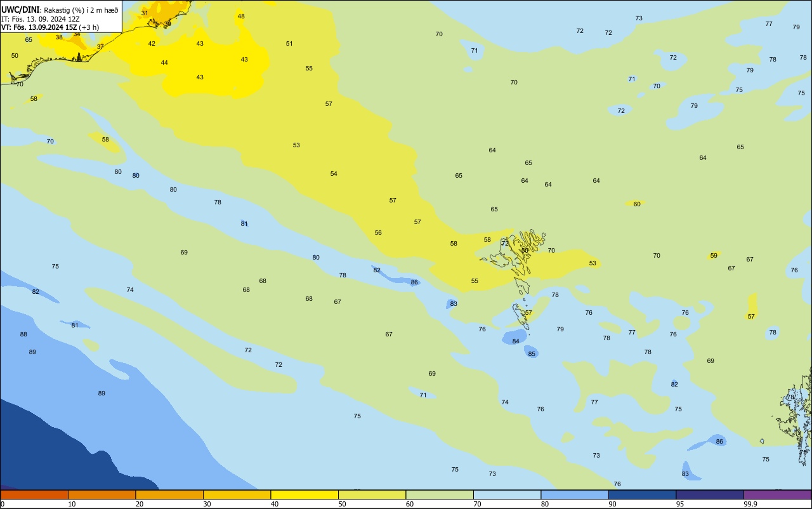Image resolution: width=812 pixels, height=509 pixels.
Task: Click the orange 10–20 legend swatch
Action: coord(101,494)
